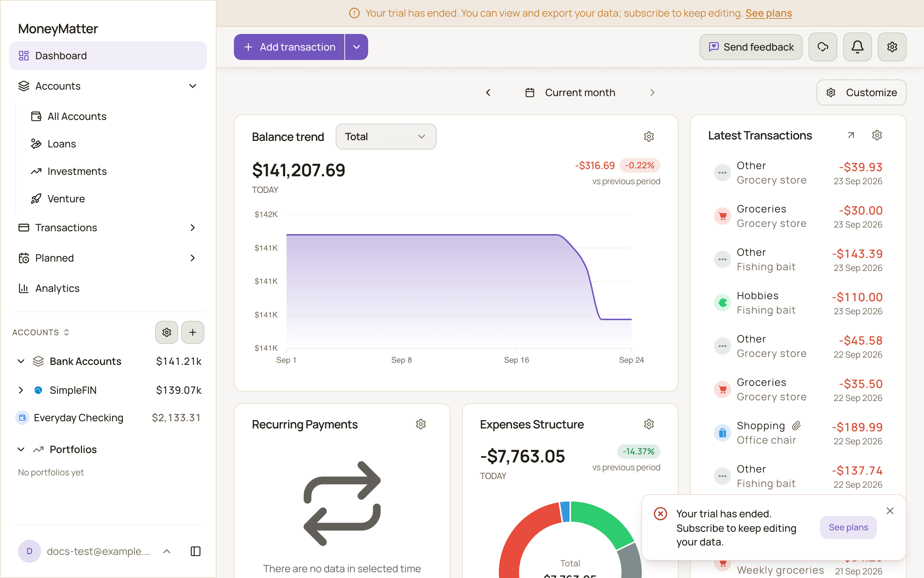Collapse the sidebar panel icon
The image size is (924, 578).
[x=196, y=551]
